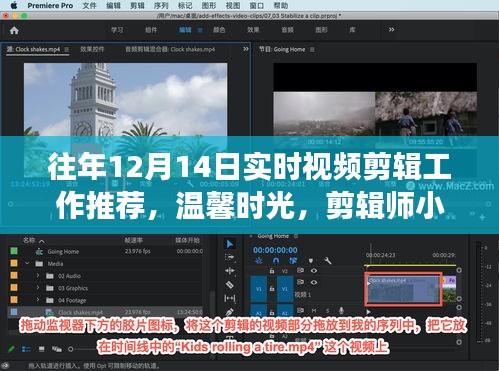Click the green pencil writable project icon
Screen dimensions: 499x371
point(11,349)
